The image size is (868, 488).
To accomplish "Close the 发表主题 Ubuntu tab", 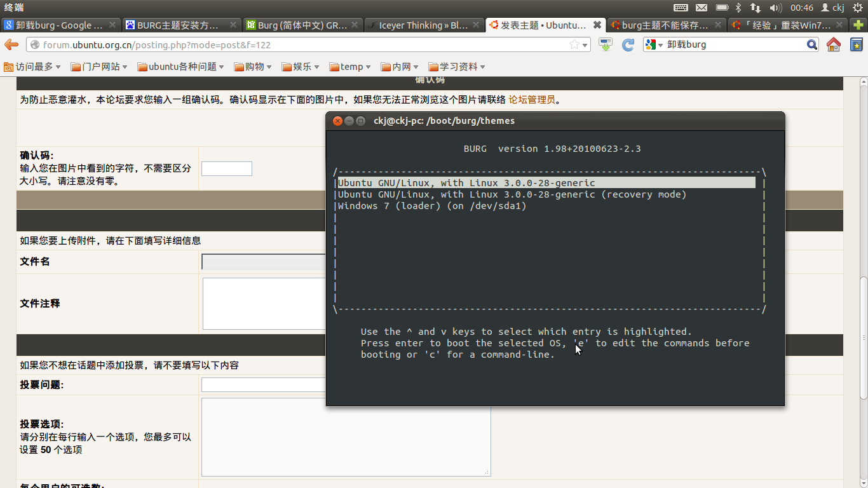I will pyautogui.click(x=597, y=25).
